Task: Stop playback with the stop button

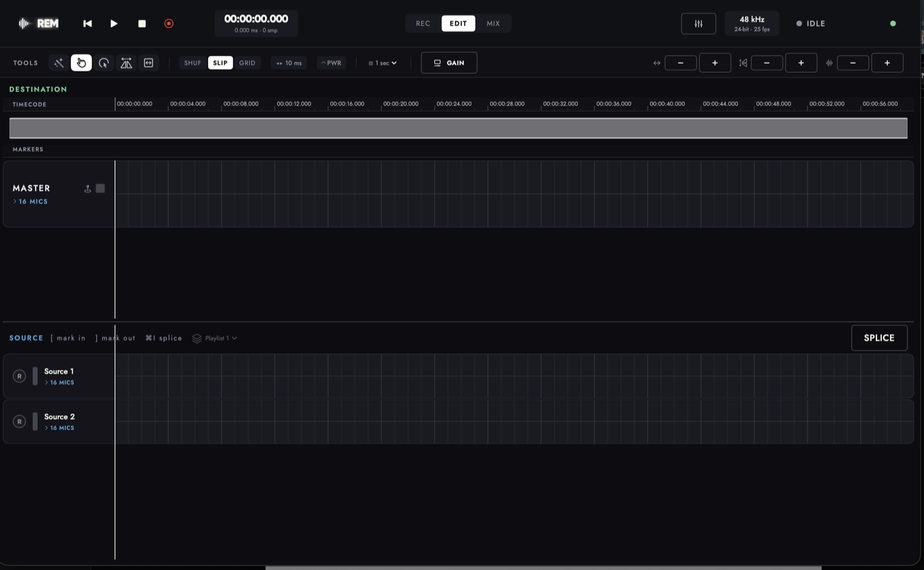Action: [x=142, y=23]
